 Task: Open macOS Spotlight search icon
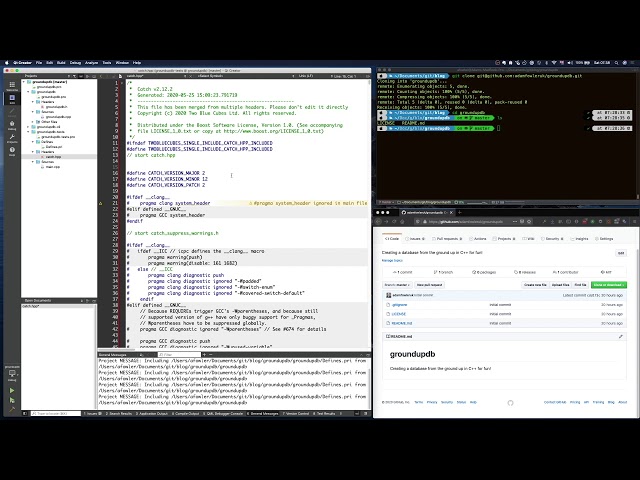pos(616,63)
